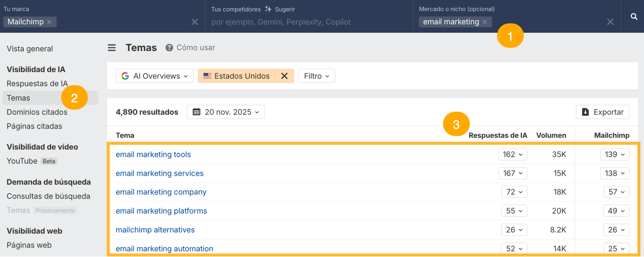Click the Sugerir competitors sparkle icon

[x=268, y=9]
